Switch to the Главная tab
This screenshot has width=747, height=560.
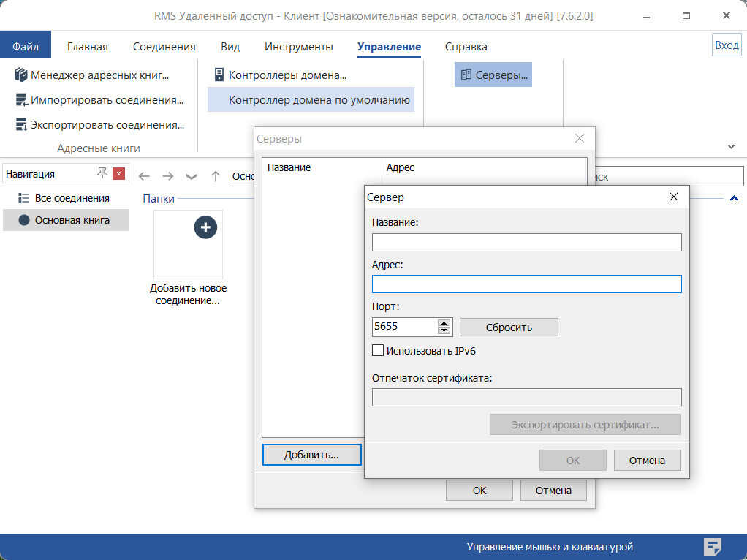(x=87, y=47)
